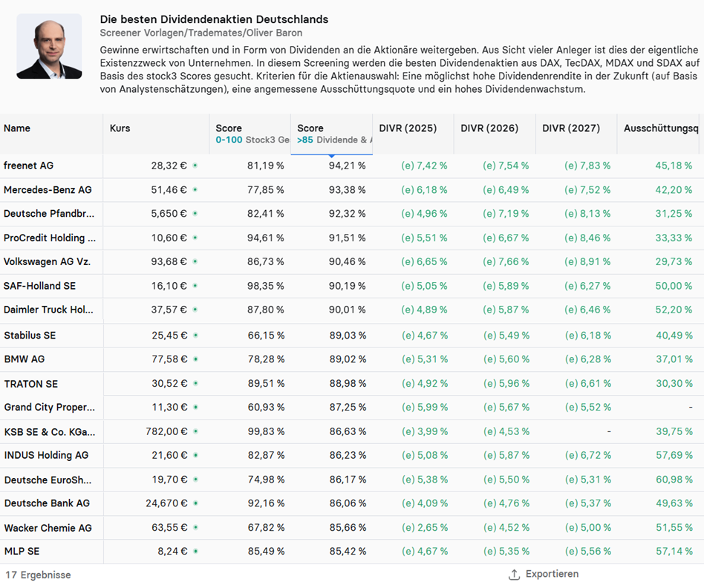This screenshot has height=588, width=704.
Task: Click green dot next to 11,30 € price
Action: click(x=195, y=407)
